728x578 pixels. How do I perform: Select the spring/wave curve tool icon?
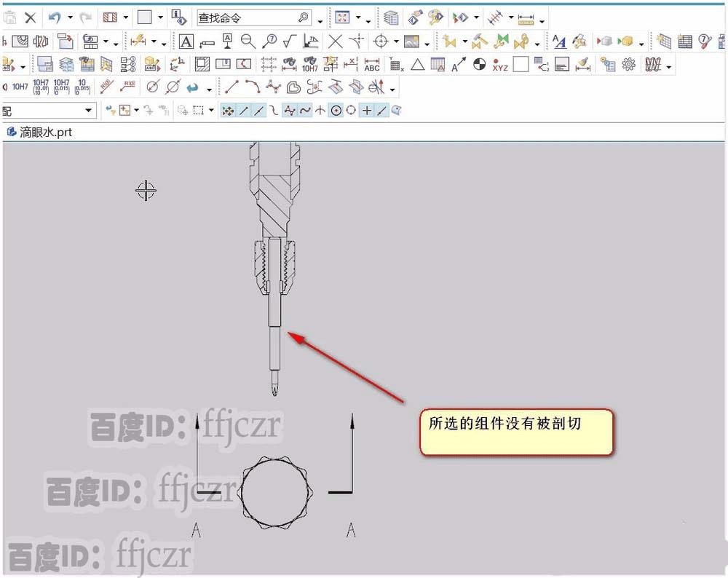[x=653, y=66]
